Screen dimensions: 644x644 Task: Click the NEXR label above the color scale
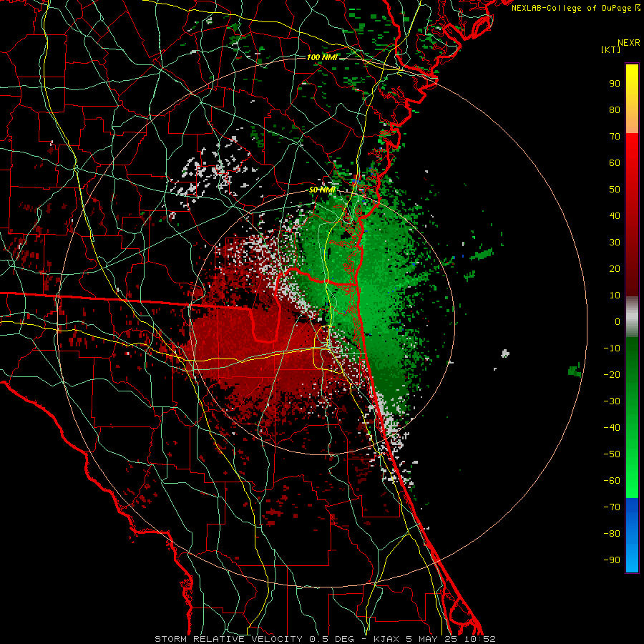(628, 43)
